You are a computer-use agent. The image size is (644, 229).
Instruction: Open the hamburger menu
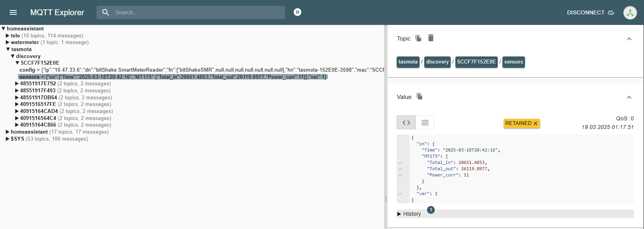click(13, 12)
